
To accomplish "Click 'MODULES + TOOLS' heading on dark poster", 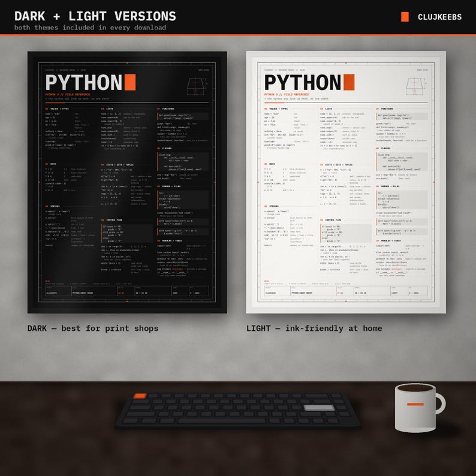I will [x=172, y=241].
